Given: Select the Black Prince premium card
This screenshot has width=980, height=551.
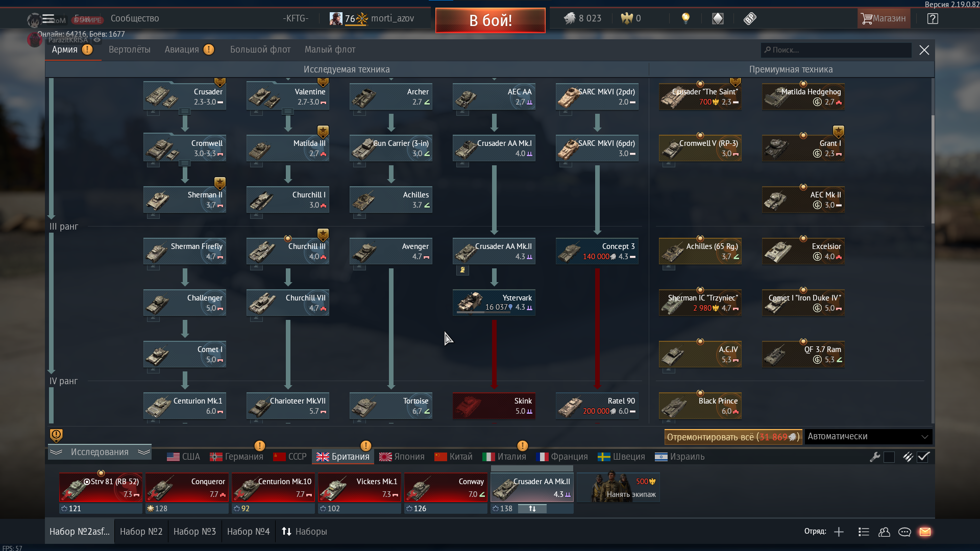Looking at the screenshot, I should [700, 406].
